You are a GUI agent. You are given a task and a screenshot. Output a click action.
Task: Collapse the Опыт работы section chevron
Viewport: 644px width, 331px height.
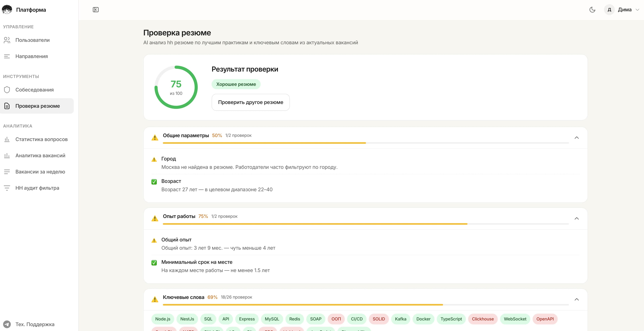577,218
